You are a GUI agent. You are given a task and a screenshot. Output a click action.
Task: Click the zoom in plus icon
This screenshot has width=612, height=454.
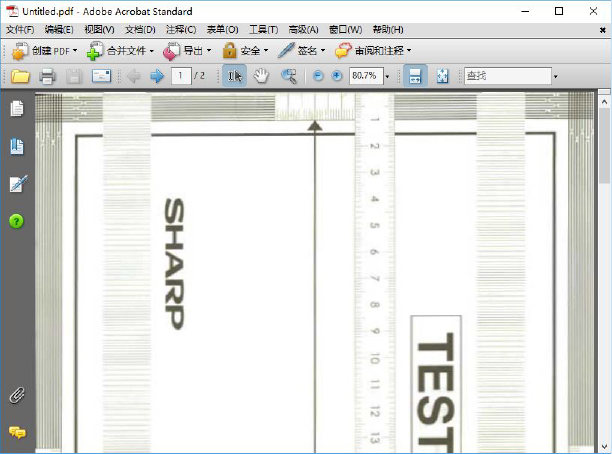[336, 76]
